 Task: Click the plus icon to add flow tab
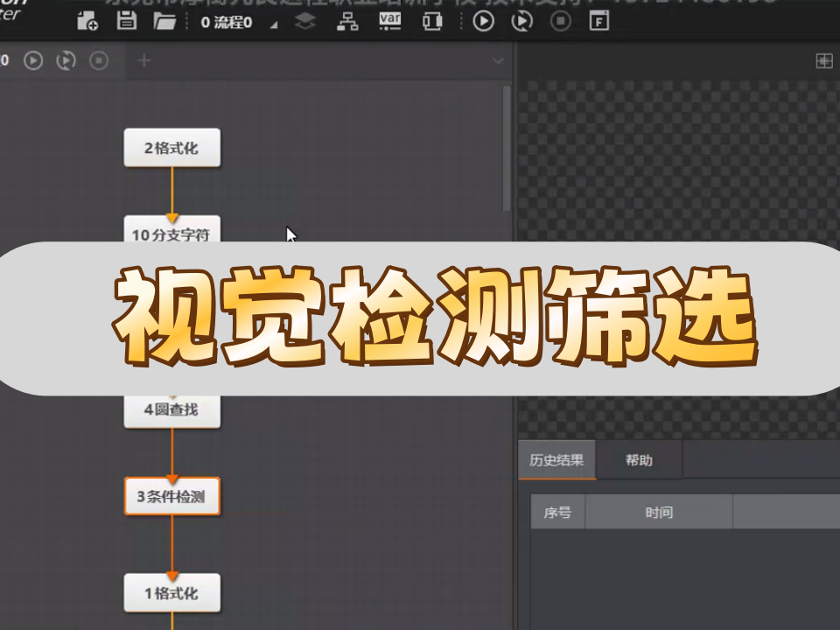[x=144, y=60]
